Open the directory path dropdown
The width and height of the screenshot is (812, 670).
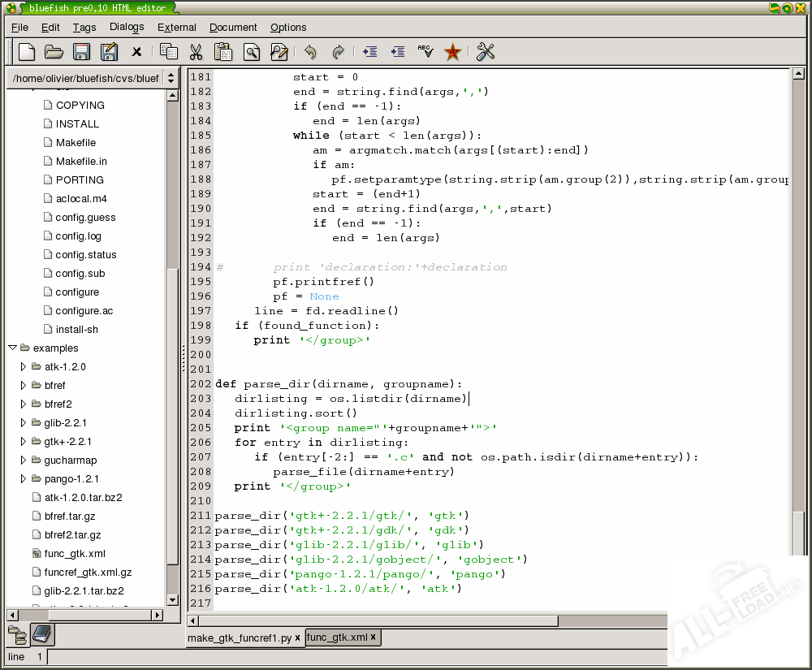[x=171, y=78]
